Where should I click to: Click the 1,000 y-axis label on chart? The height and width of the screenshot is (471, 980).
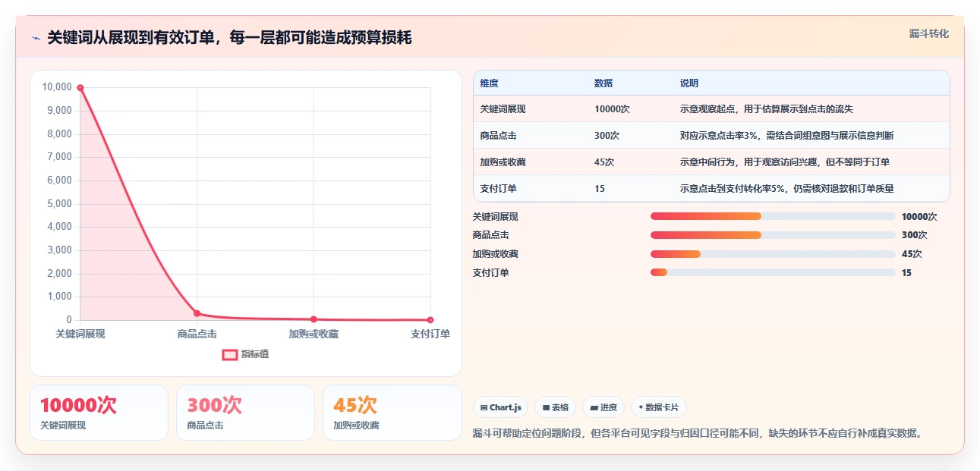(59, 297)
